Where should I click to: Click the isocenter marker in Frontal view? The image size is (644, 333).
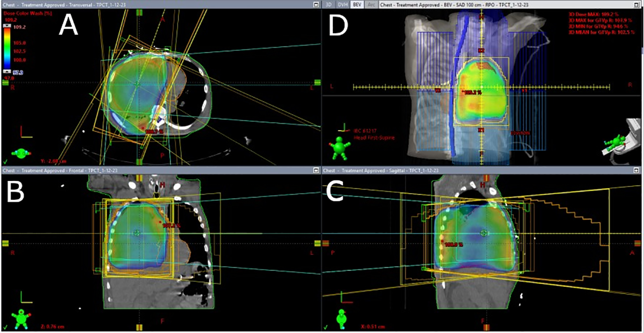137,233
